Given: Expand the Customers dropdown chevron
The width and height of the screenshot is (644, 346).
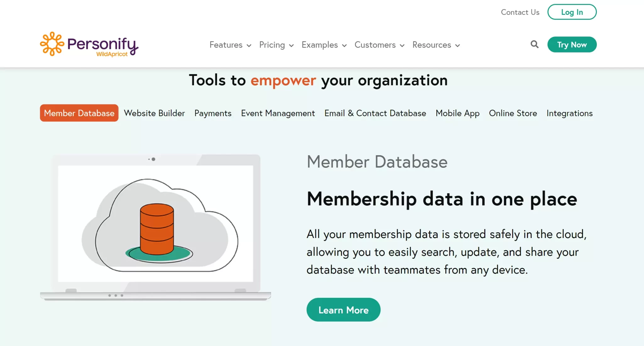Looking at the screenshot, I should click(402, 46).
